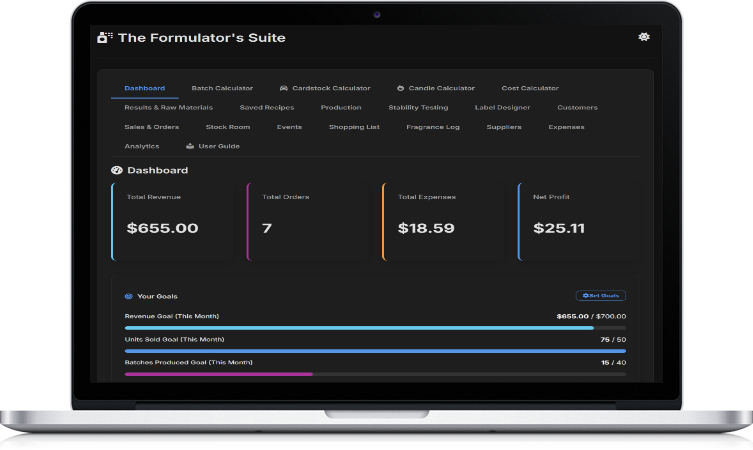Click the Your Goals target icon
Viewport: 753px width, 450px height.
point(128,296)
